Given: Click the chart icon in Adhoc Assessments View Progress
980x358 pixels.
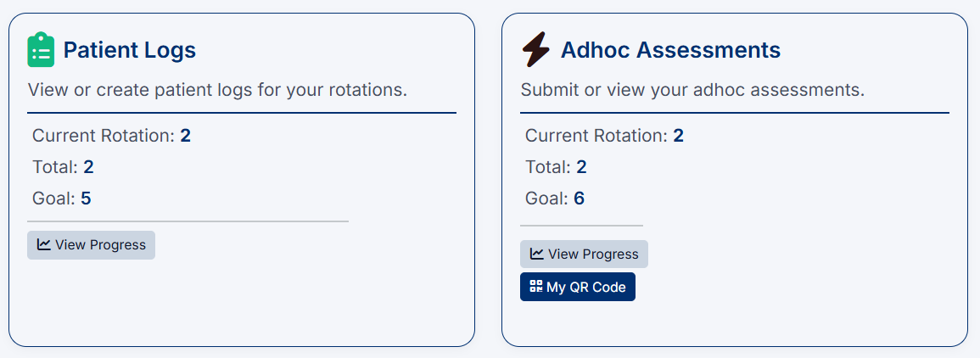Looking at the screenshot, I should 537,254.
